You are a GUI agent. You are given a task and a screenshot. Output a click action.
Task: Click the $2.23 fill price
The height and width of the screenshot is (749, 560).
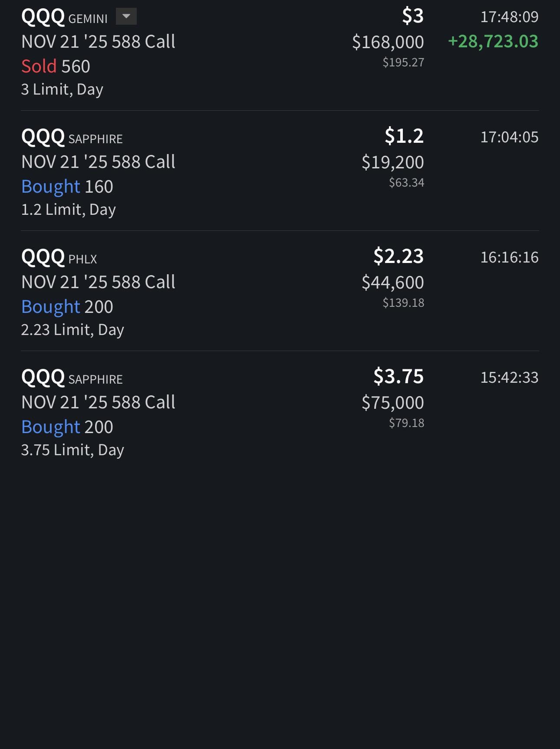pos(398,256)
